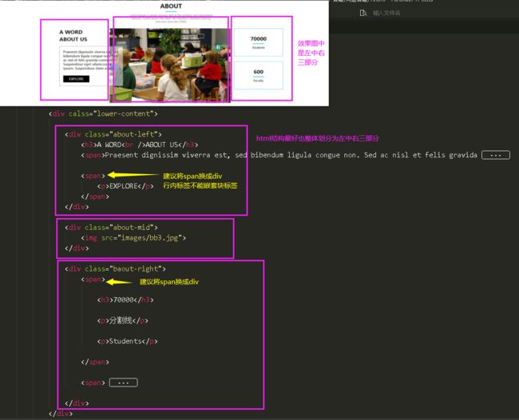519x420 pixels.
Task: Click the classroom photo in the preview
Action: coord(170,65)
